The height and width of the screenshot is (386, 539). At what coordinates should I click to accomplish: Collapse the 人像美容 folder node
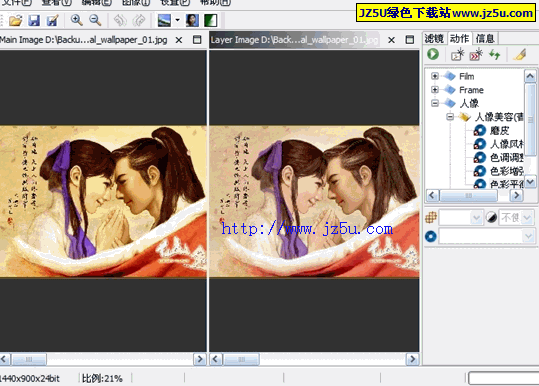[450, 117]
